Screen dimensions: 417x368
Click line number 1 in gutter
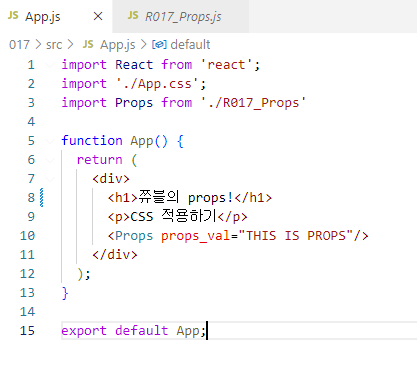[31, 65]
